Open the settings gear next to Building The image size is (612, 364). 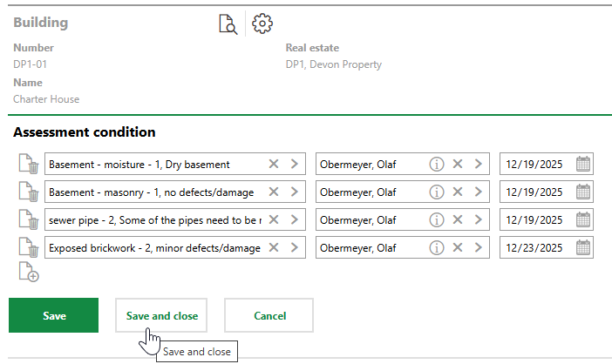pyautogui.click(x=262, y=24)
